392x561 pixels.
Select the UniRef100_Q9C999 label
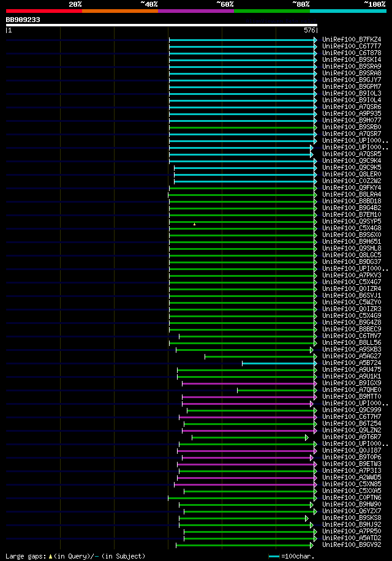352,410
